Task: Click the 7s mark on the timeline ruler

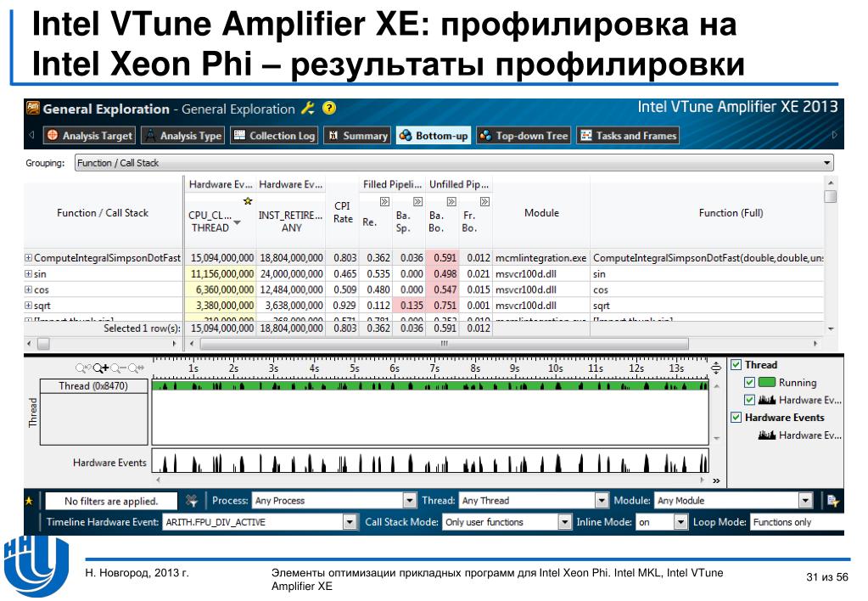Action: [x=434, y=368]
